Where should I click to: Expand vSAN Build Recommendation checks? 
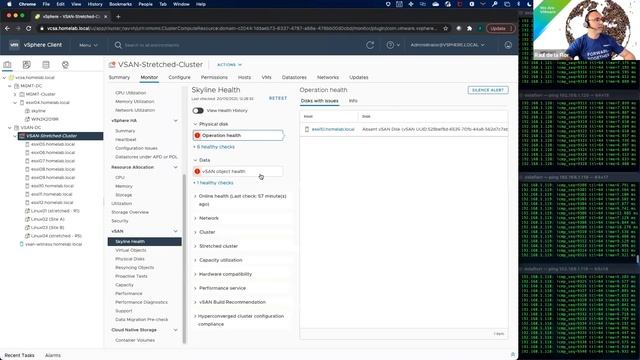pyautogui.click(x=195, y=302)
